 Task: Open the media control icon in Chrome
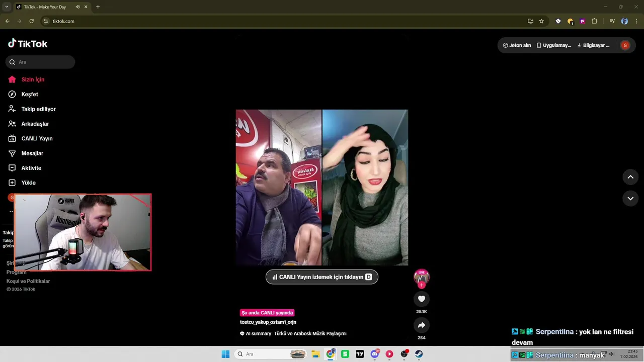coord(612,21)
